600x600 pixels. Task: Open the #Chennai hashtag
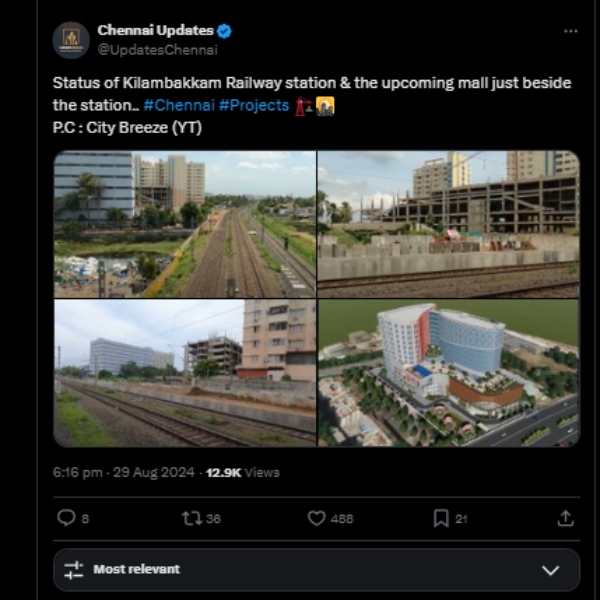coord(177,105)
